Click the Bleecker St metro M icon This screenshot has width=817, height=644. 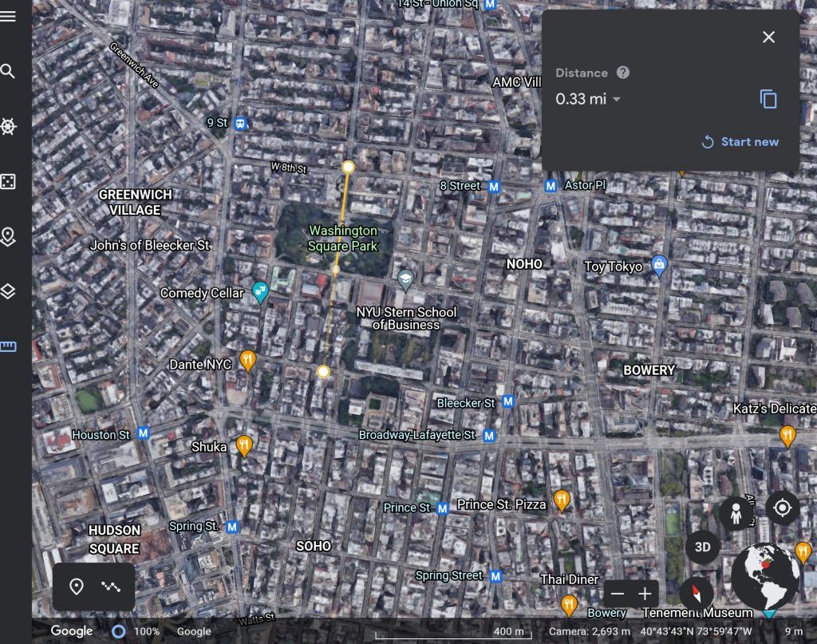point(508,401)
